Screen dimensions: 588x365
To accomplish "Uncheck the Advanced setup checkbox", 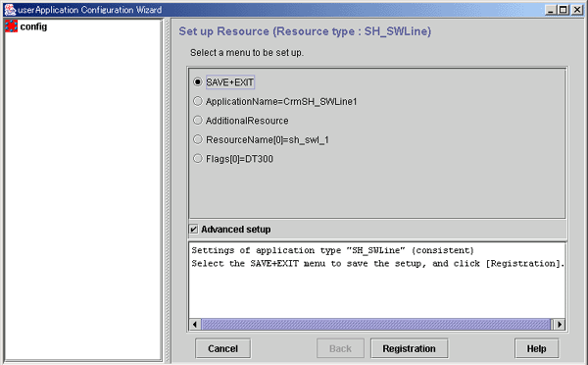I will pyautogui.click(x=193, y=229).
